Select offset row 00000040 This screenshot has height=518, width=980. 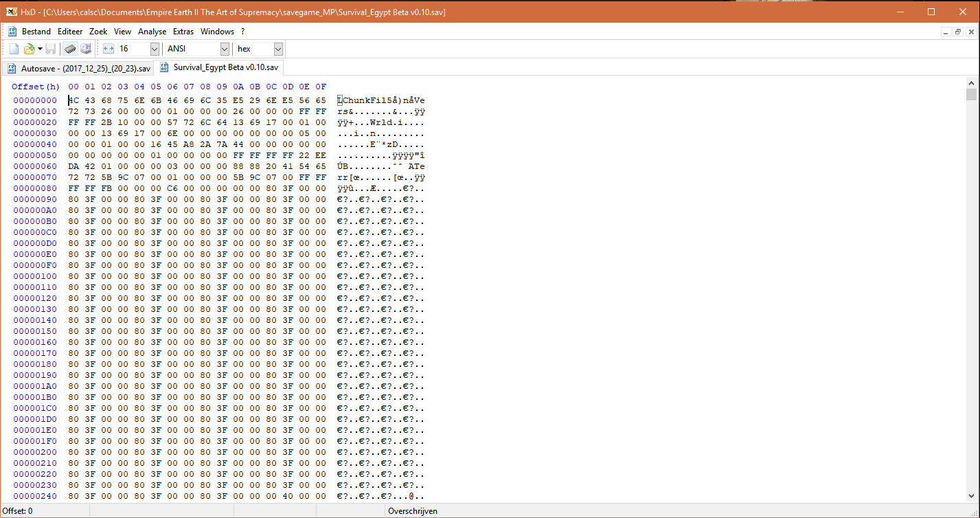tap(35, 144)
